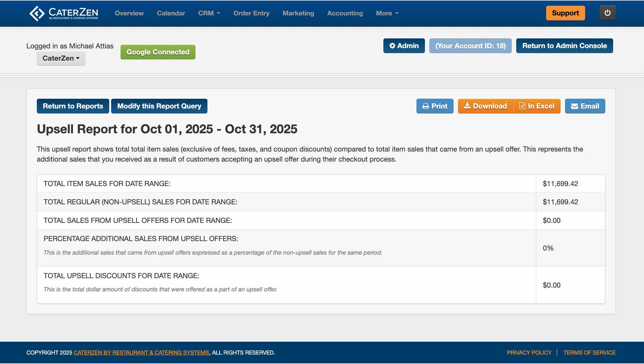Open the Privacy Policy link
This screenshot has width=644, height=364.
[529, 353]
